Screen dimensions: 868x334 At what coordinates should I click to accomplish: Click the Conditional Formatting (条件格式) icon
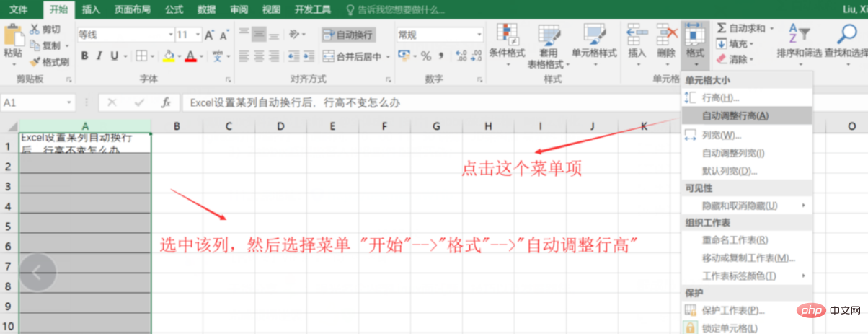(x=507, y=35)
